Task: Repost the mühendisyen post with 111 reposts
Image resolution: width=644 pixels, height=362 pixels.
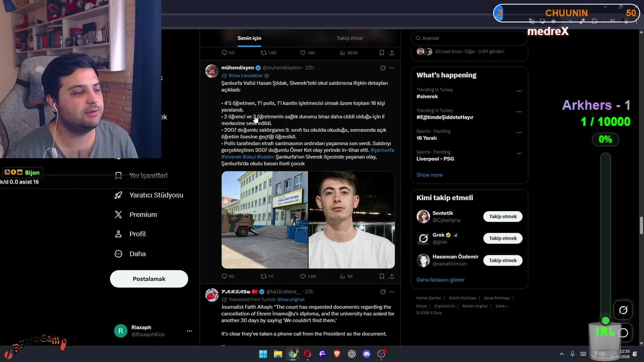Action: [267, 277]
